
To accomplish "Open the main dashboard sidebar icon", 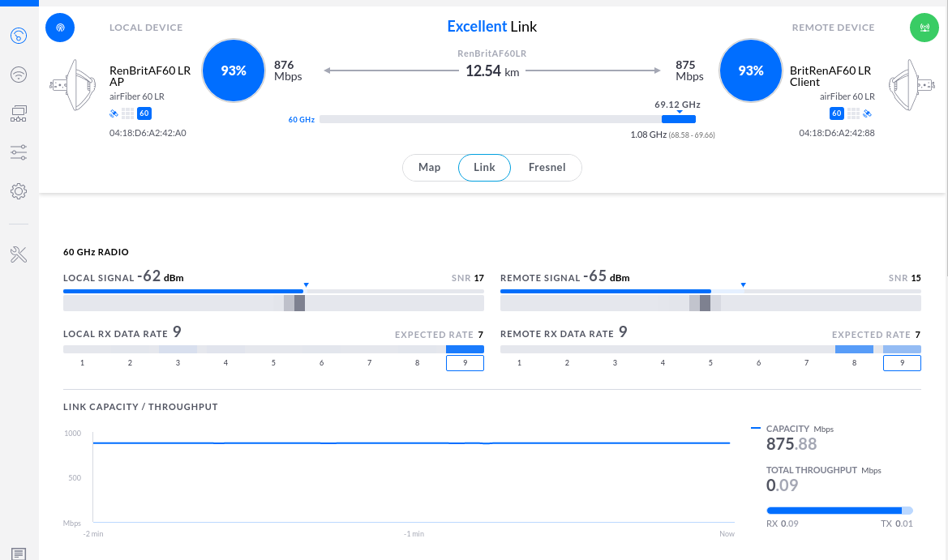I will (19, 36).
